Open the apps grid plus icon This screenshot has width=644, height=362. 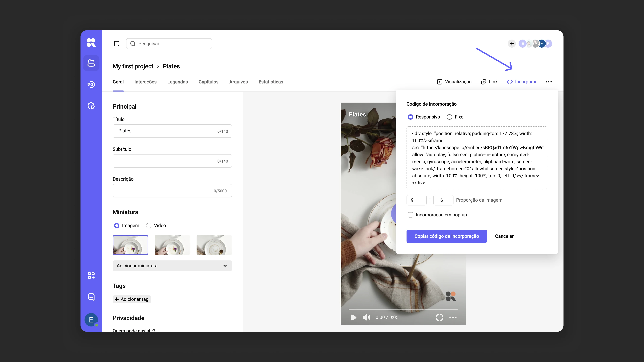coord(91,276)
